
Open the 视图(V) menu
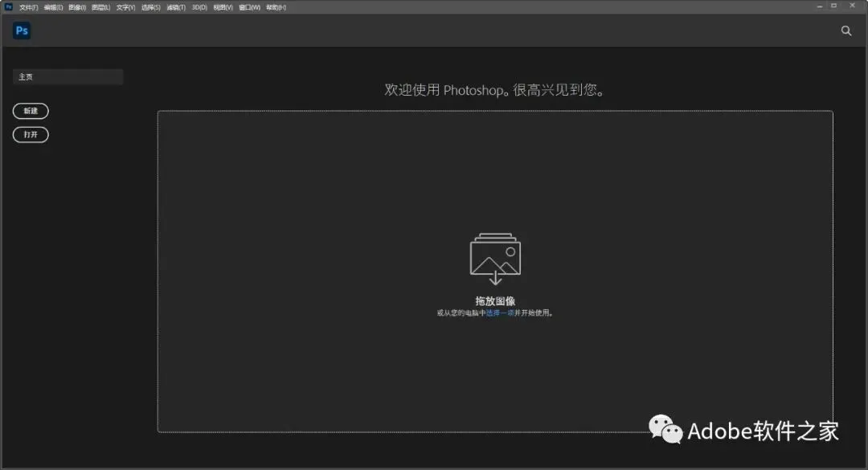click(x=223, y=7)
